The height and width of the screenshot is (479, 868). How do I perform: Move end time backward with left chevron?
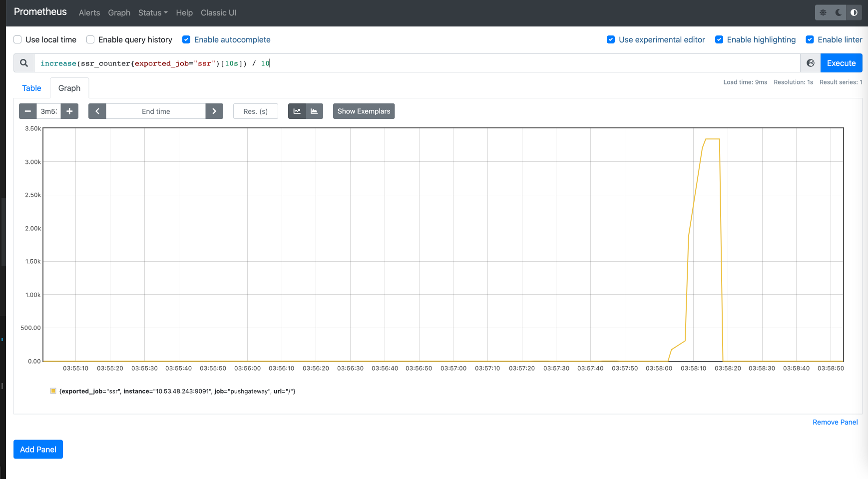click(x=97, y=111)
